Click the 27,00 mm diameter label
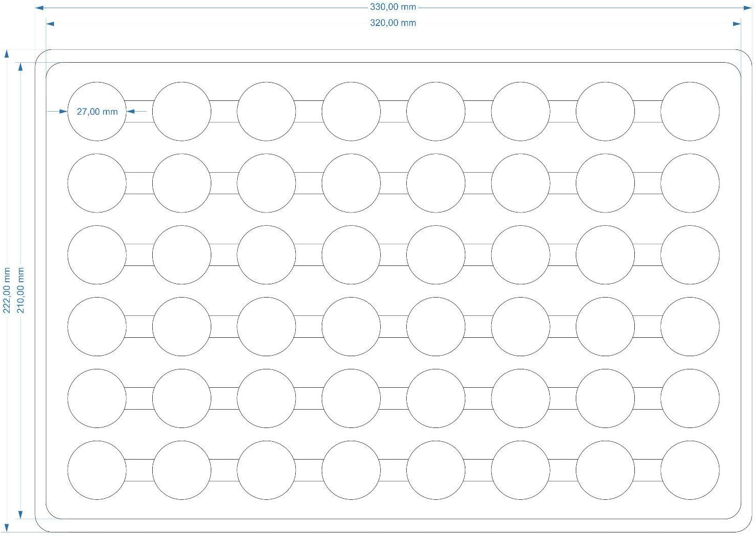The height and width of the screenshot is (536, 756). point(97,112)
